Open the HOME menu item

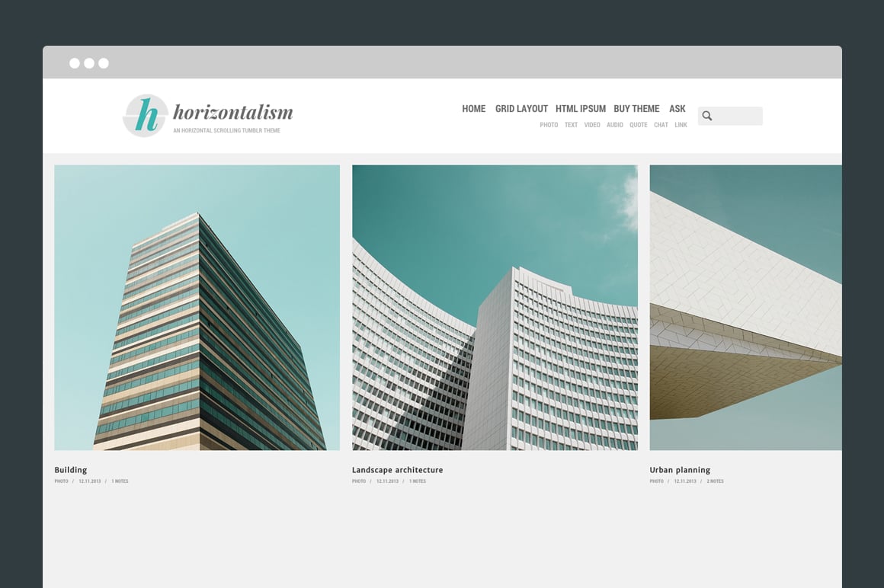point(473,109)
